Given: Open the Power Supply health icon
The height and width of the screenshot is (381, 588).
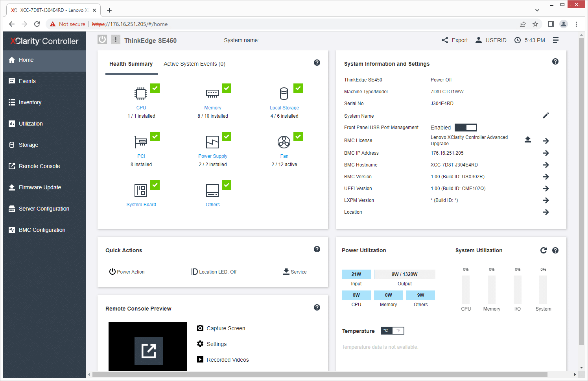Looking at the screenshot, I should tap(212, 142).
